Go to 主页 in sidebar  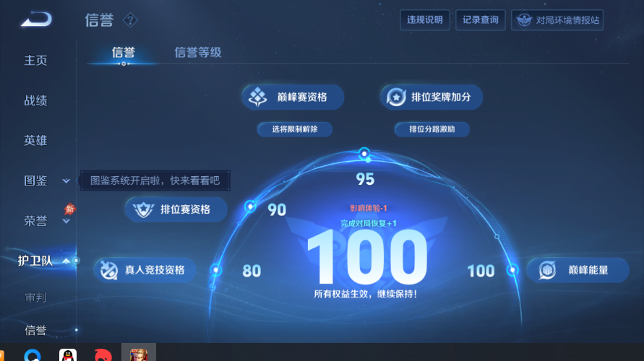pyautogui.click(x=35, y=61)
